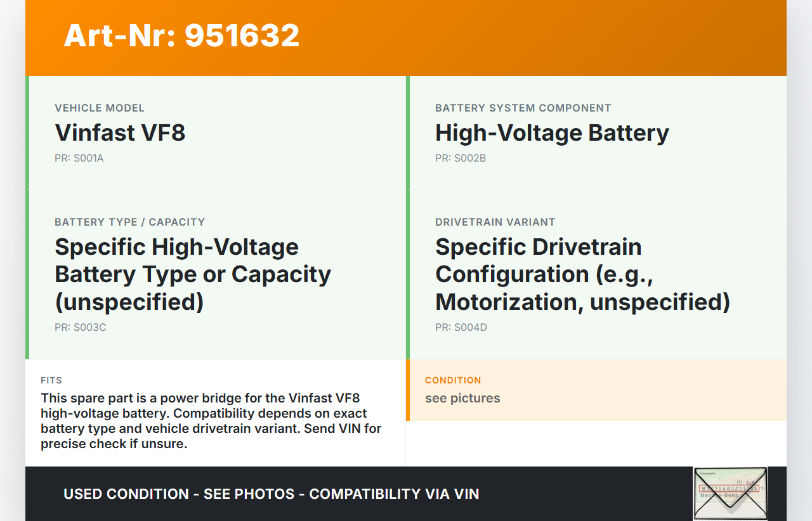Select the Vinfast VF8 vehicle model heading
The height and width of the screenshot is (521, 812).
[x=120, y=133]
